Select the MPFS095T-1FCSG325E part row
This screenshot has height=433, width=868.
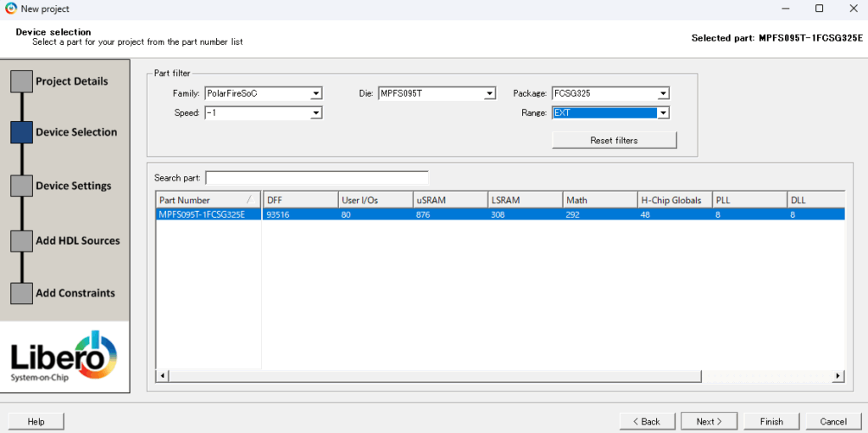coord(202,214)
